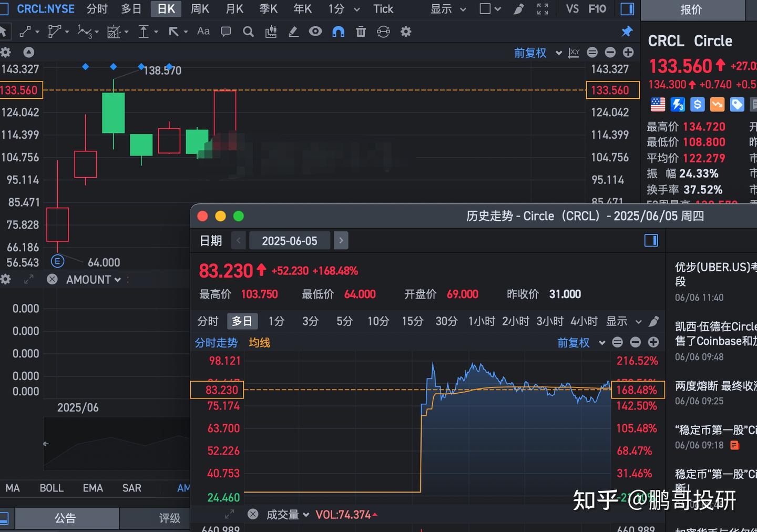The width and height of the screenshot is (757, 532).
Task: Click the brush style icon in top bar
Action: click(x=519, y=9)
